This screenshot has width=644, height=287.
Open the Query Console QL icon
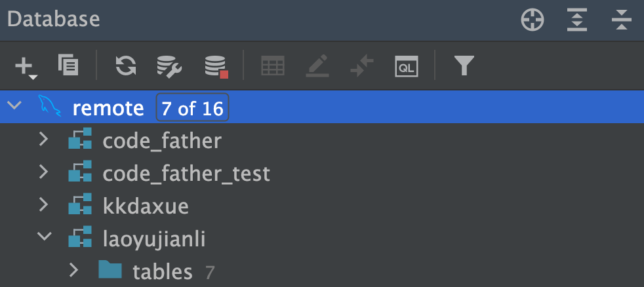[x=407, y=66]
